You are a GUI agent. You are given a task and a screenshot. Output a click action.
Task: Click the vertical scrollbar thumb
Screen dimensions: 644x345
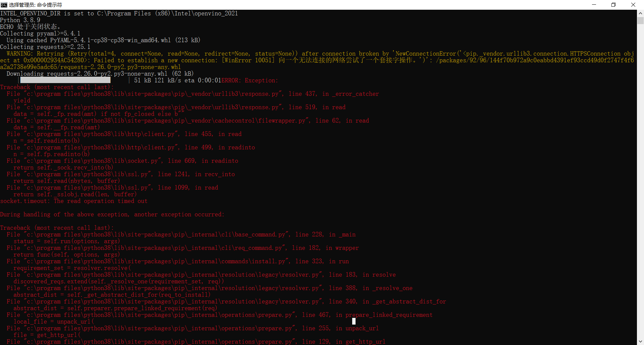click(x=640, y=21)
